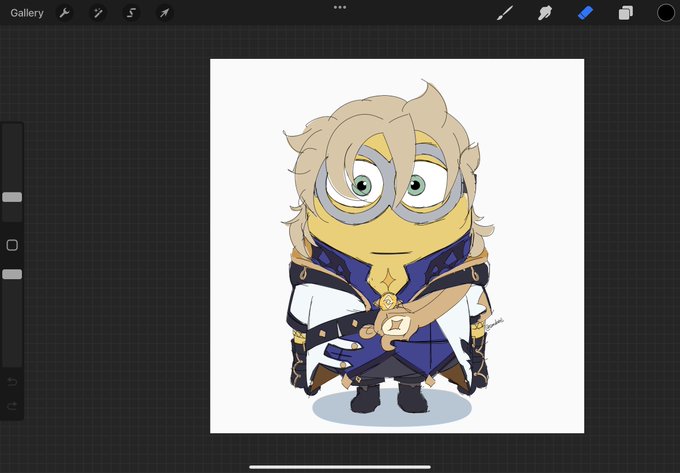Tap the square Modify button in the sidebar
Image resolution: width=680 pixels, height=473 pixels.
(x=12, y=245)
